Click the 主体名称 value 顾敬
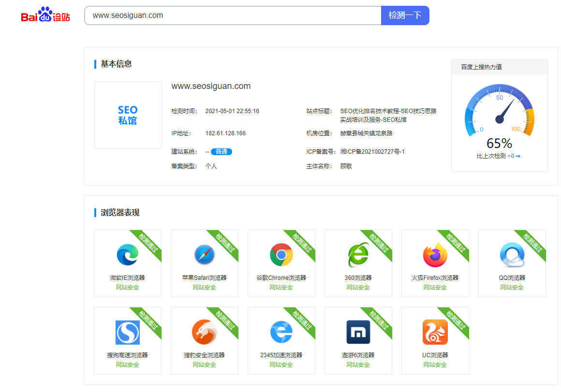 tap(346, 166)
